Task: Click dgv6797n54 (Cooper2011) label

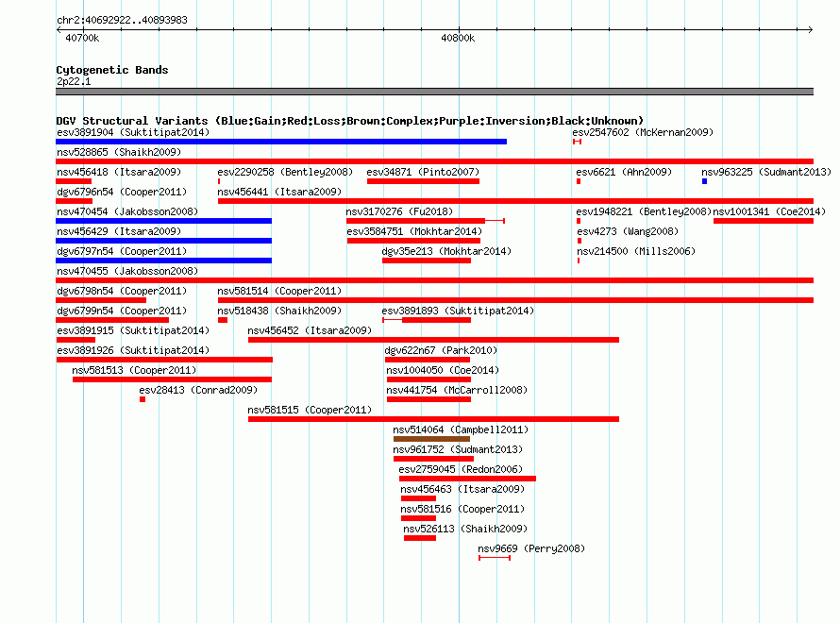Action: click(x=122, y=251)
